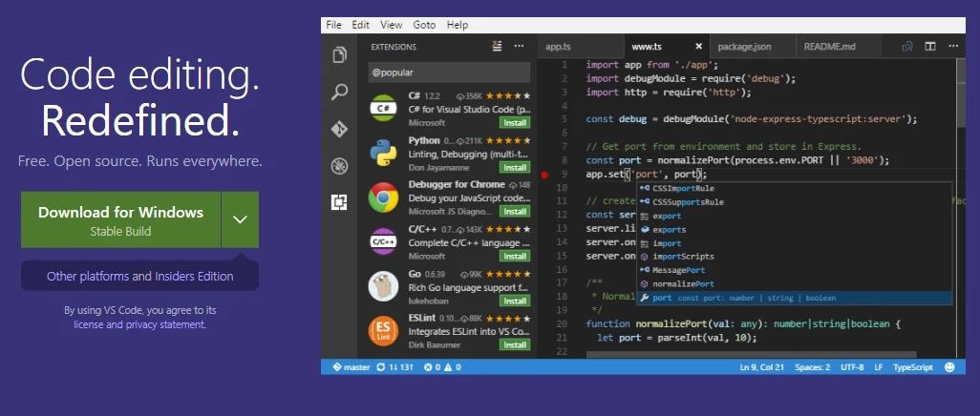980x416 pixels.
Task: Install the C# extension
Action: [x=515, y=122]
